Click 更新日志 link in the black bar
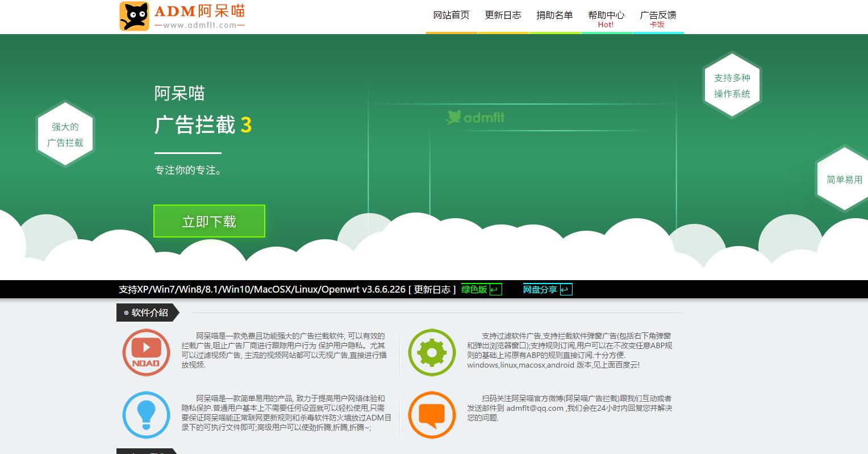 click(x=432, y=289)
